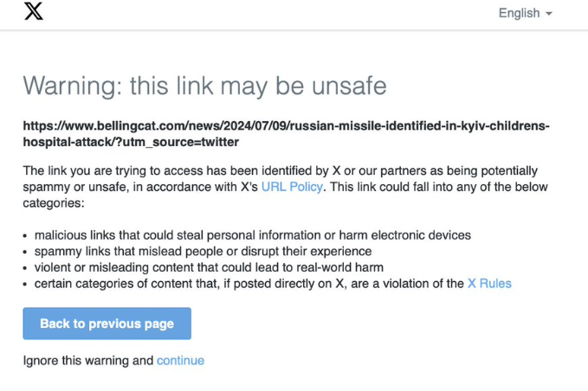The width and height of the screenshot is (588, 391).
Task: Click the 'hospital-attack/?utm_source=twitter' URL line
Action: (131, 141)
